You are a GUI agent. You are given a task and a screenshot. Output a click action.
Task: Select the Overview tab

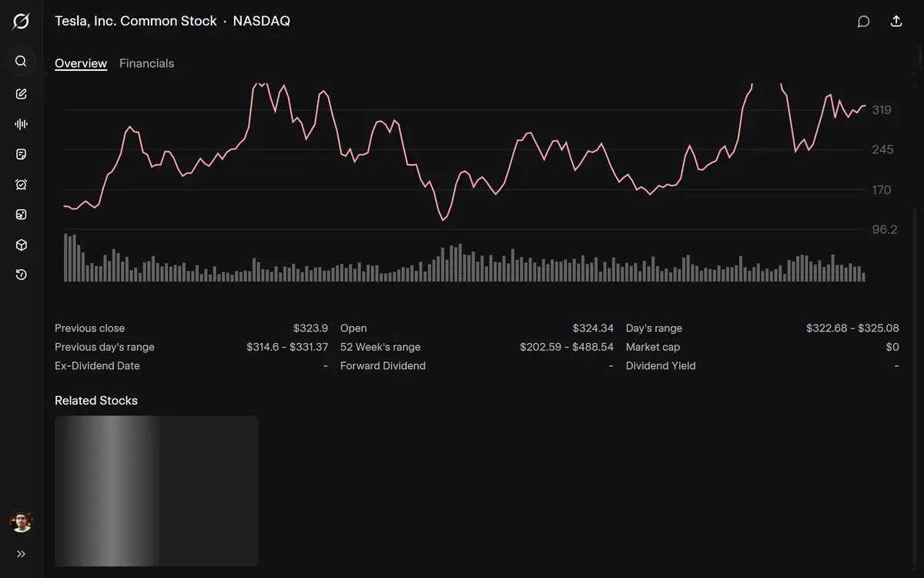pos(81,63)
